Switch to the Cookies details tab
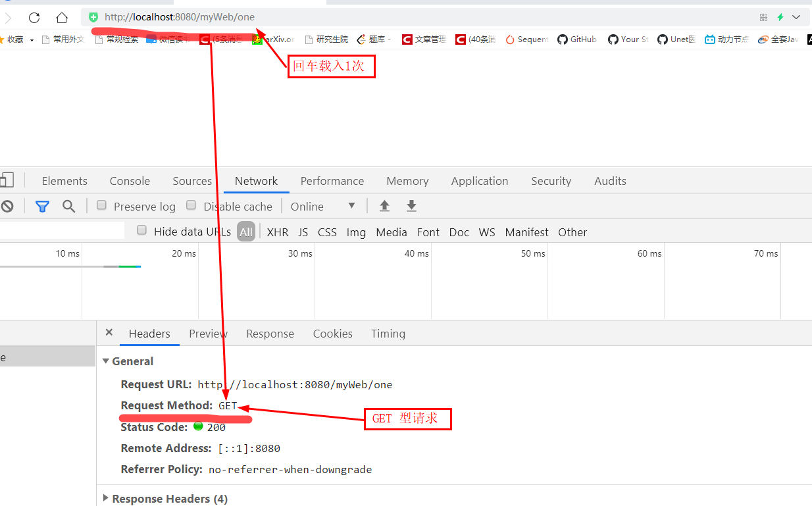812x506 pixels. click(333, 334)
